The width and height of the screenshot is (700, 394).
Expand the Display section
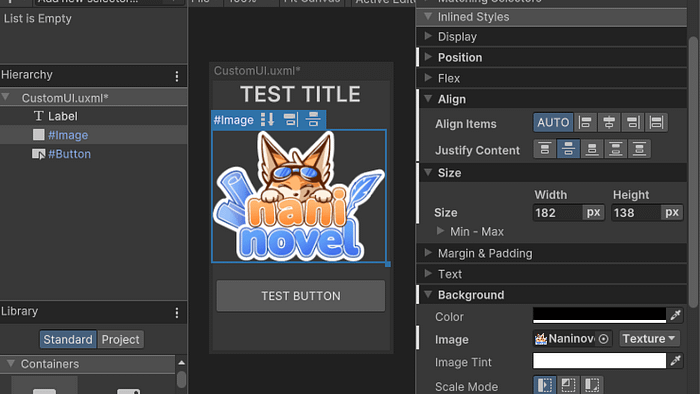(x=428, y=36)
